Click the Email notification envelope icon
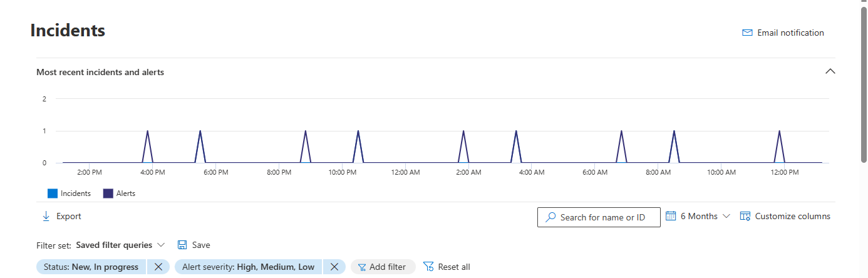 747,33
